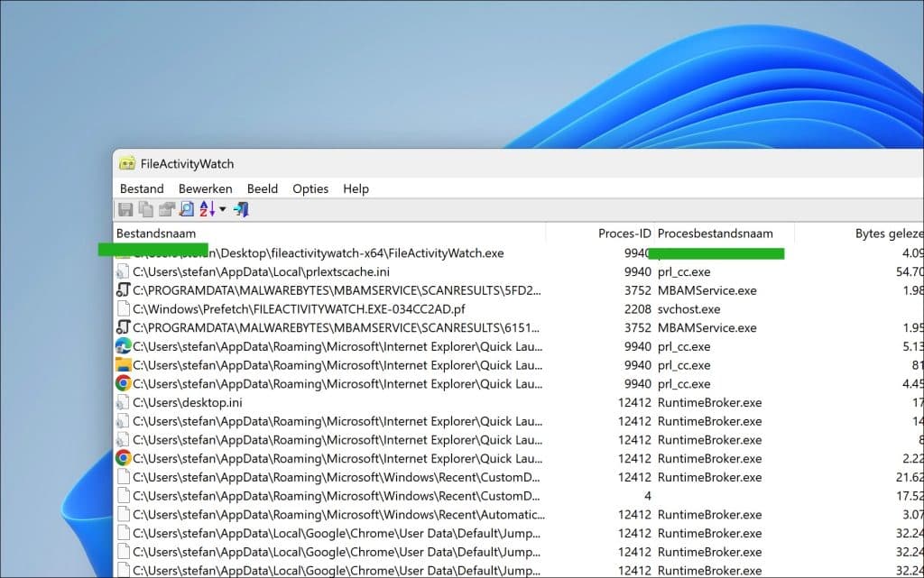Click the Copy selected items toolbar icon
The image size is (924, 578).
(x=145, y=209)
